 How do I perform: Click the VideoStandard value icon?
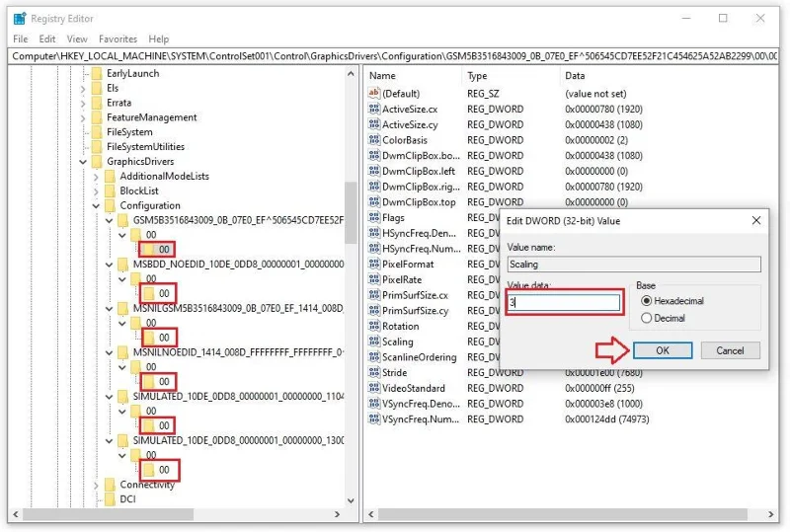point(373,388)
